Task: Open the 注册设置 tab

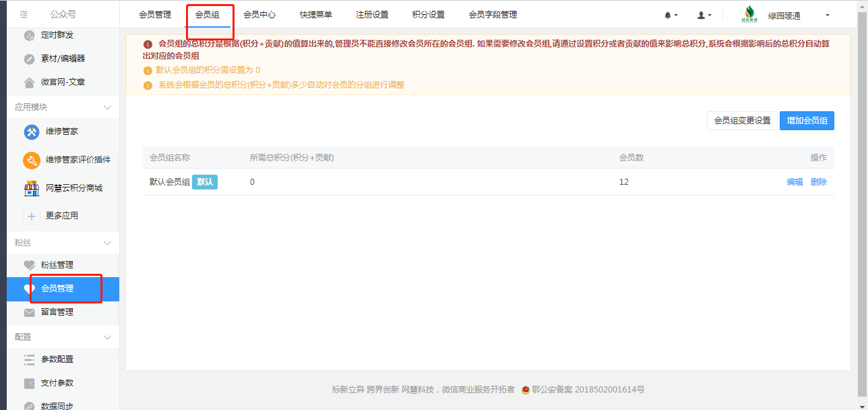Action: 372,15
